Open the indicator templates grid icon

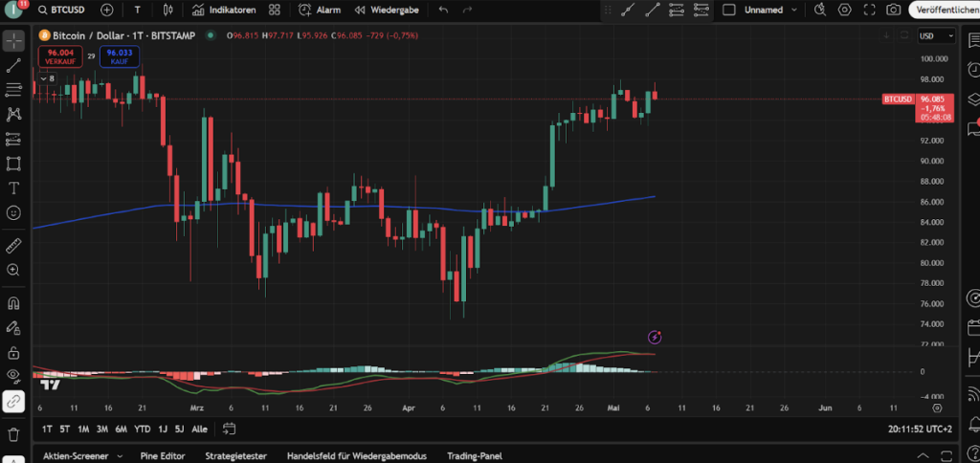(275, 10)
